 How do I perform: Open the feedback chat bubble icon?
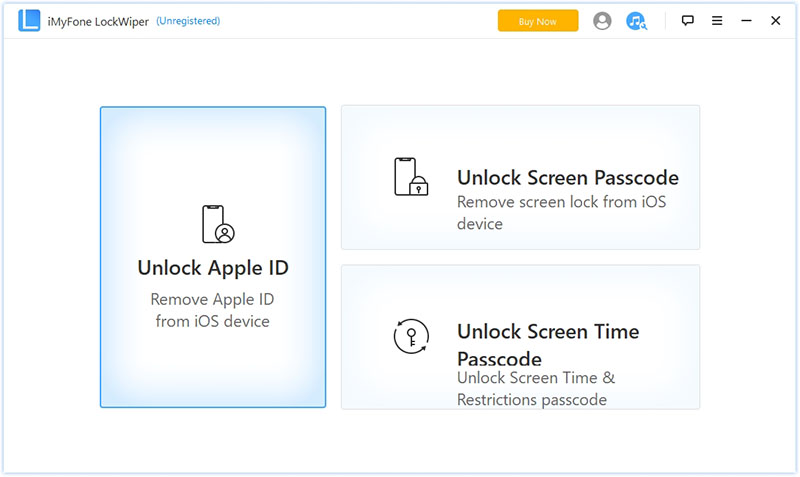(688, 20)
